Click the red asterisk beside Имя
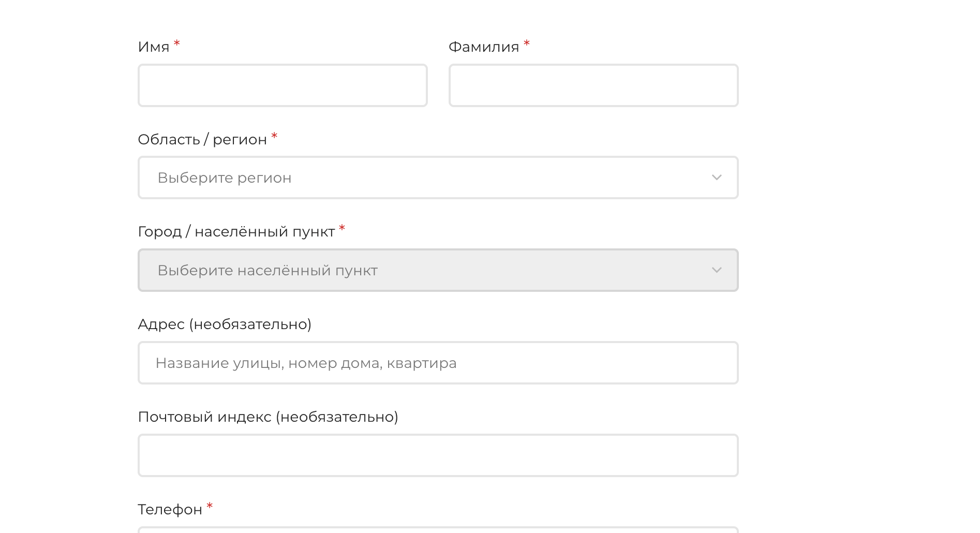Image resolution: width=980 pixels, height=533 pixels. 177,43
